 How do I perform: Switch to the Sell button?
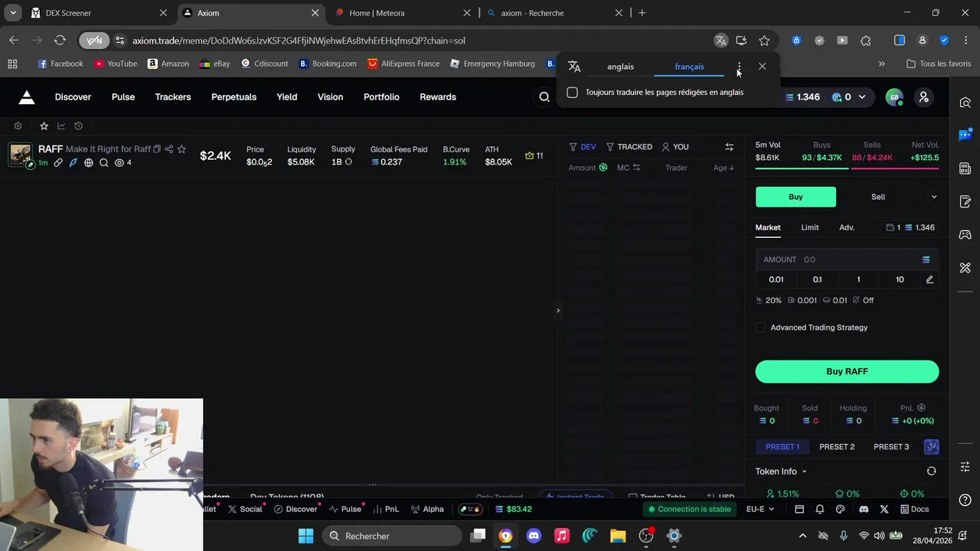(x=878, y=197)
